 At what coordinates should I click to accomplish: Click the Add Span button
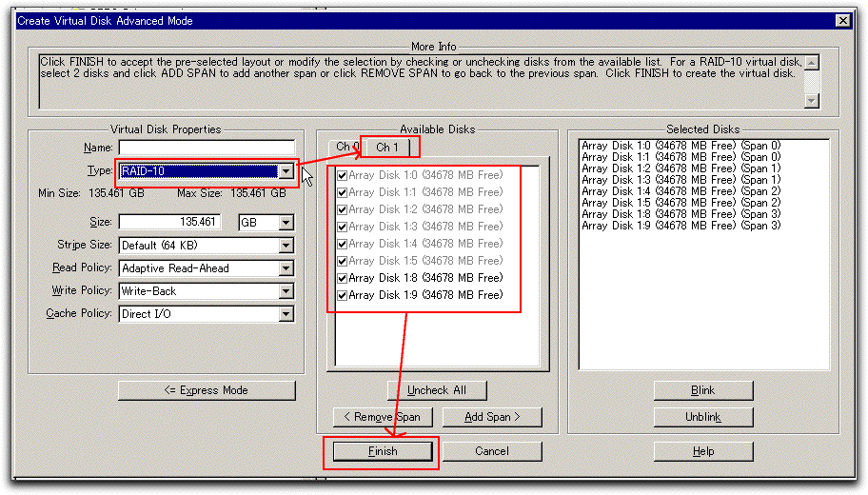tap(490, 417)
